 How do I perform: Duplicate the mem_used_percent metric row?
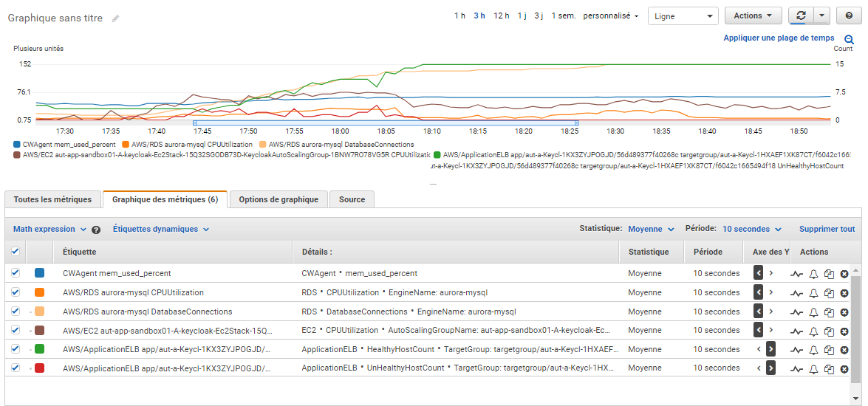829,274
